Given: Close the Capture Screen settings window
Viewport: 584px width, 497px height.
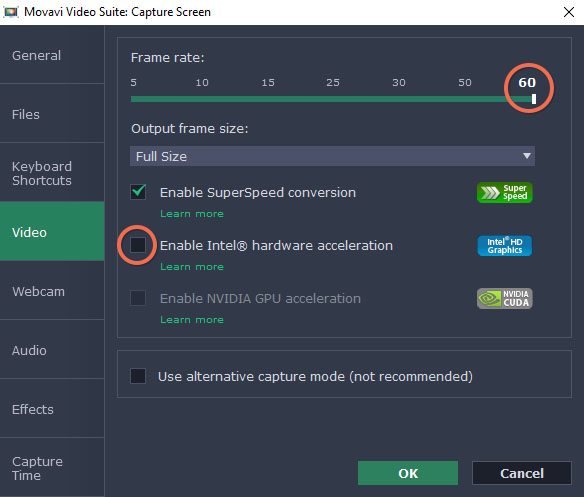Looking at the screenshot, I should pyautogui.click(x=569, y=12).
